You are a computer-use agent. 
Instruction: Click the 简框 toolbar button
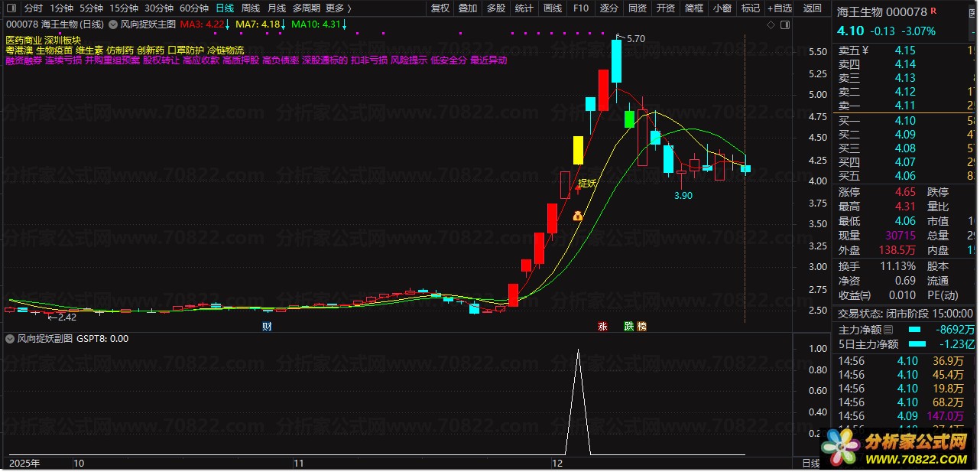click(x=694, y=8)
